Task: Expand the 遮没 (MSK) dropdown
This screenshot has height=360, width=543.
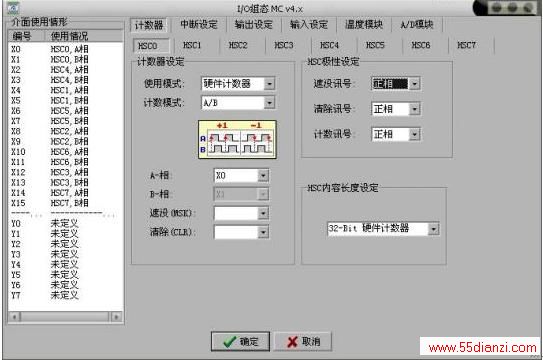Action: pos(241,213)
